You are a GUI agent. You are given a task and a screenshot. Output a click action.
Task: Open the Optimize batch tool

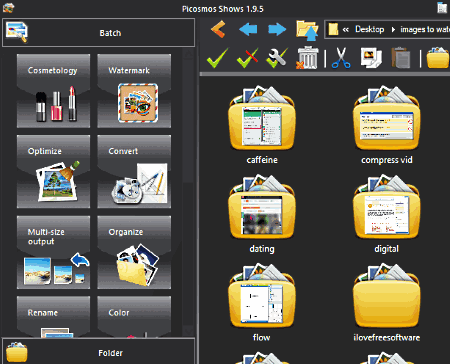pyautogui.click(x=53, y=172)
